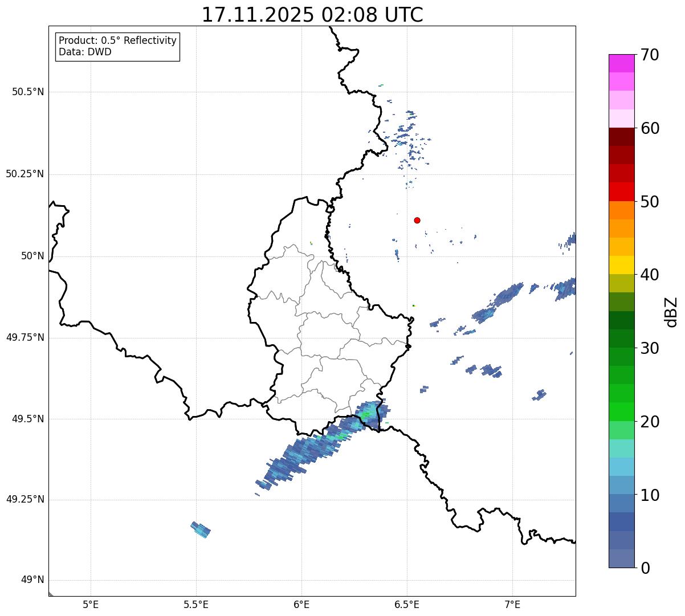Screen dimensions: 685x616
Task: Click the bright green 20 dBZ band
Action: click(x=621, y=411)
